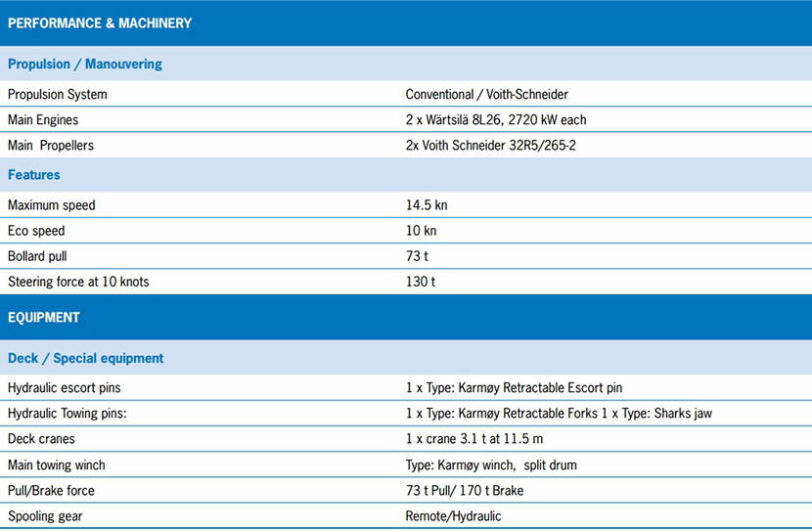The image size is (812, 531).
Task: Select the Deck cranes value 3.1 t
Action: [474, 439]
